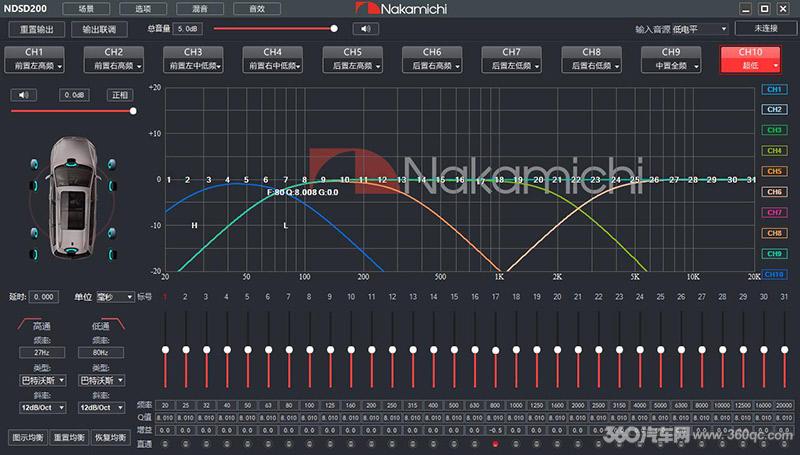Mute CH10 channel using speaker icon above car
800x455 pixels.
pyautogui.click(x=23, y=95)
